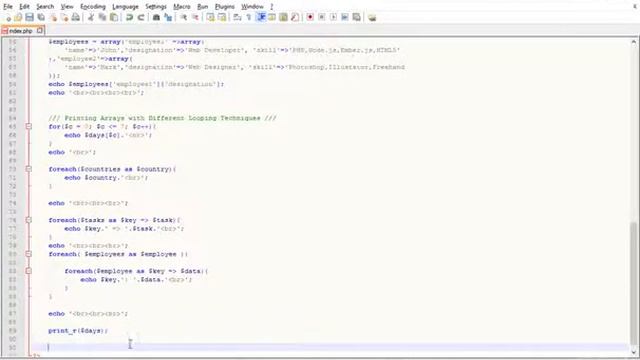
Task: Open the Macro menu
Action: coord(182,7)
